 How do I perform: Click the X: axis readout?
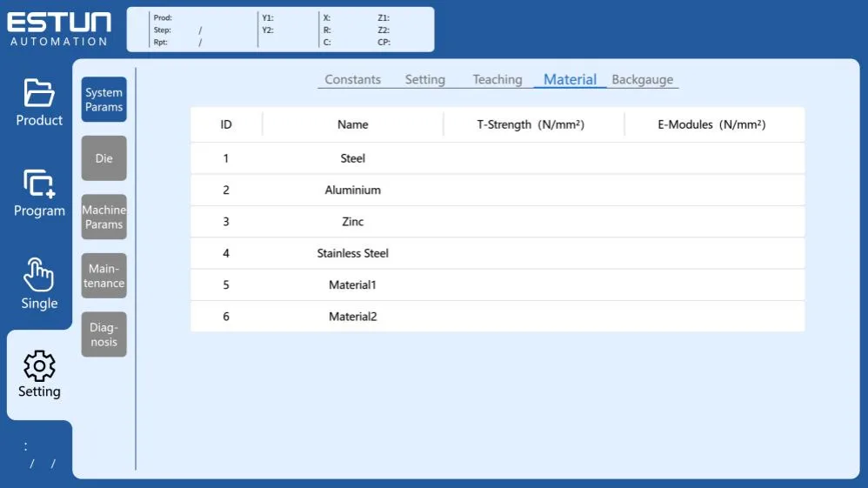tap(327, 17)
